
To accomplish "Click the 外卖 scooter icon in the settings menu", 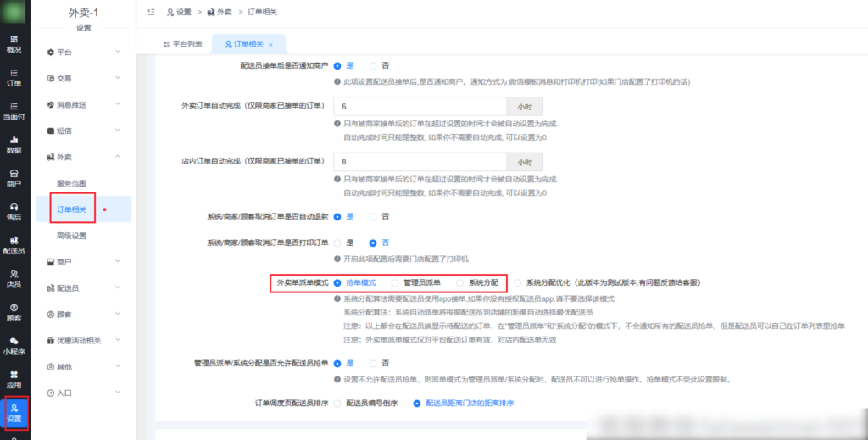I will point(51,157).
